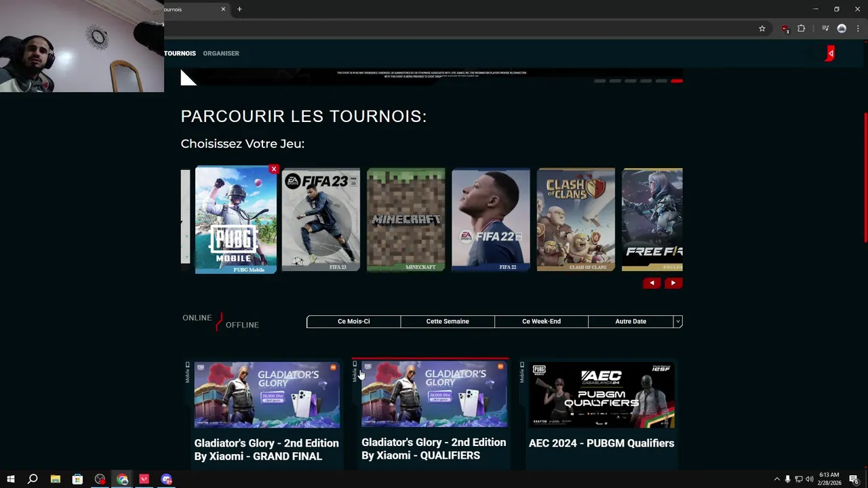Open Gladiator's Glory QUALIFIERS banner image
Viewport: 868px width, 488px height.
point(434,394)
